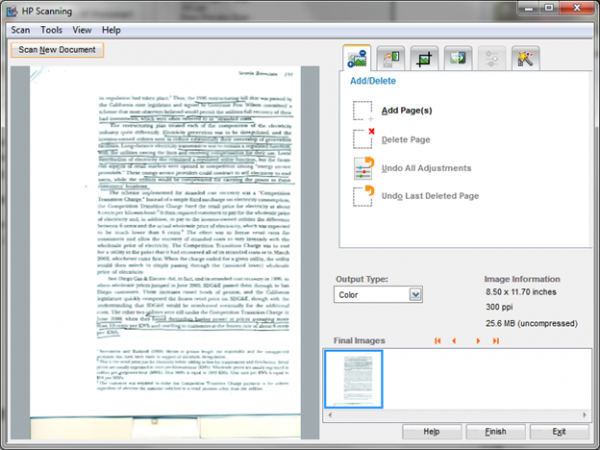Go to next final image arrow

[477, 341]
